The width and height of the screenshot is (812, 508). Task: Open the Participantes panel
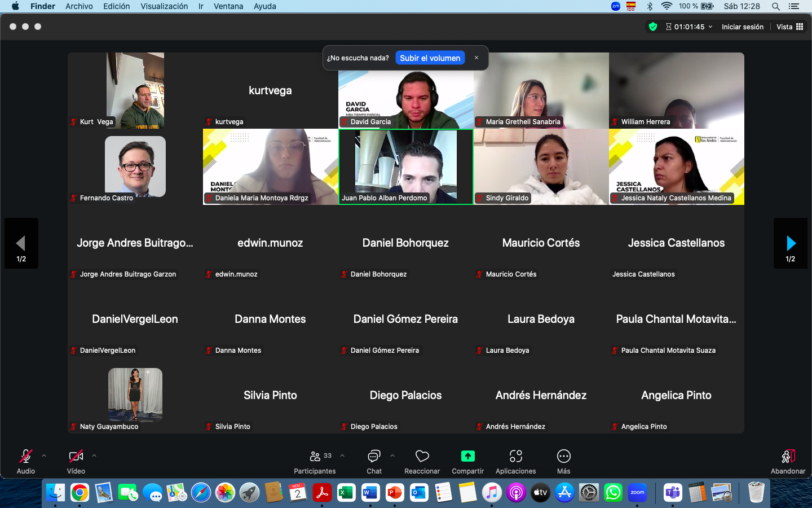click(315, 462)
